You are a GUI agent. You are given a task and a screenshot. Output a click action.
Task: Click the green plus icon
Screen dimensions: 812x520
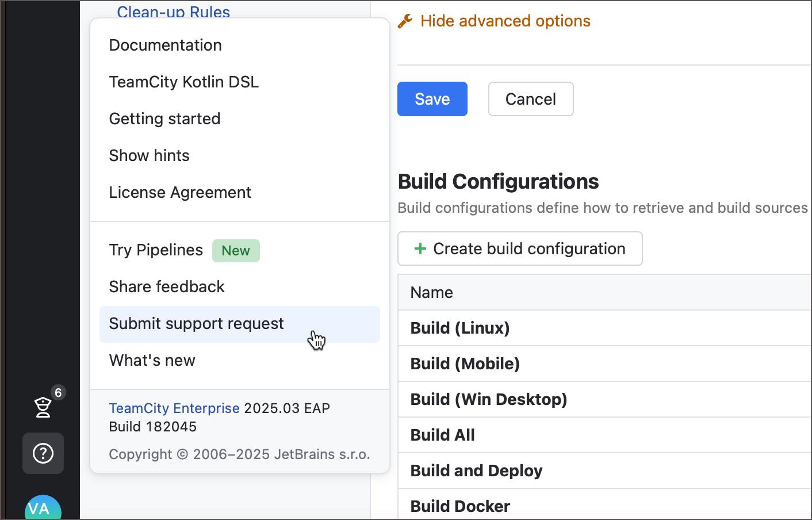pos(420,248)
